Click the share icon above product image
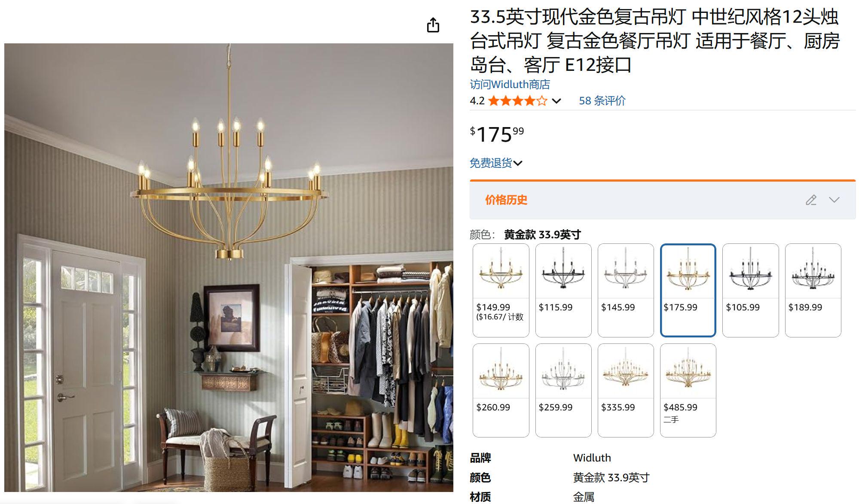 (433, 25)
